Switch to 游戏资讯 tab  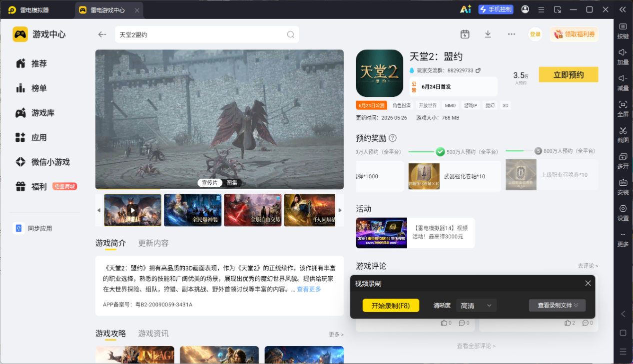[x=153, y=334]
